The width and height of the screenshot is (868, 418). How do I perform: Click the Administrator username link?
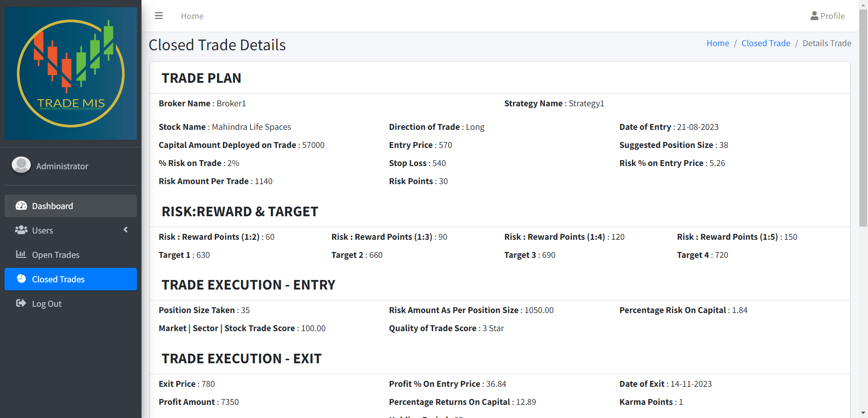click(x=62, y=166)
